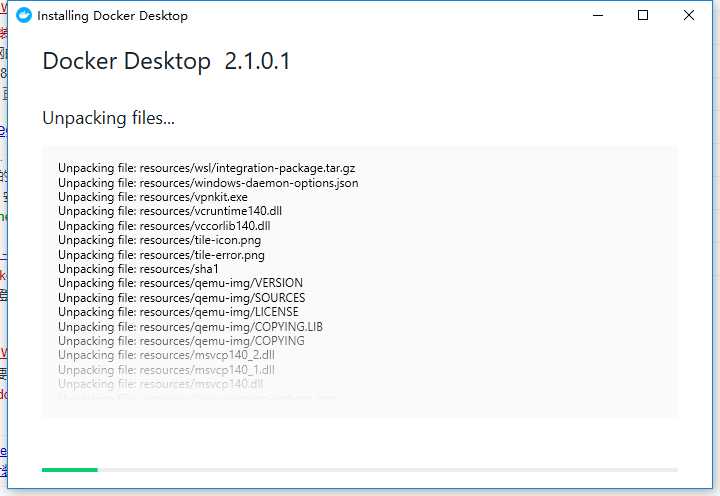Maximize the Installing Docker Desktop window

[x=643, y=15]
